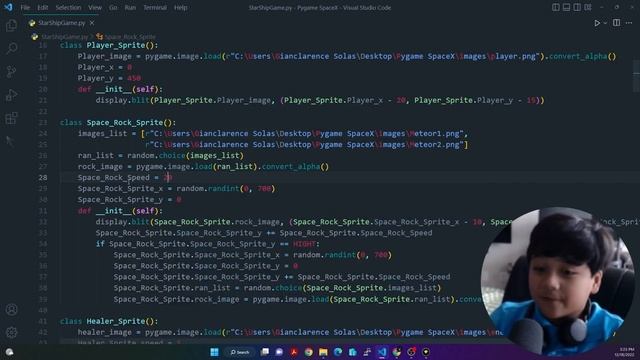Click the vertical scrollbar minimap area
Viewport: 640px width, 360px height.
click(636, 76)
